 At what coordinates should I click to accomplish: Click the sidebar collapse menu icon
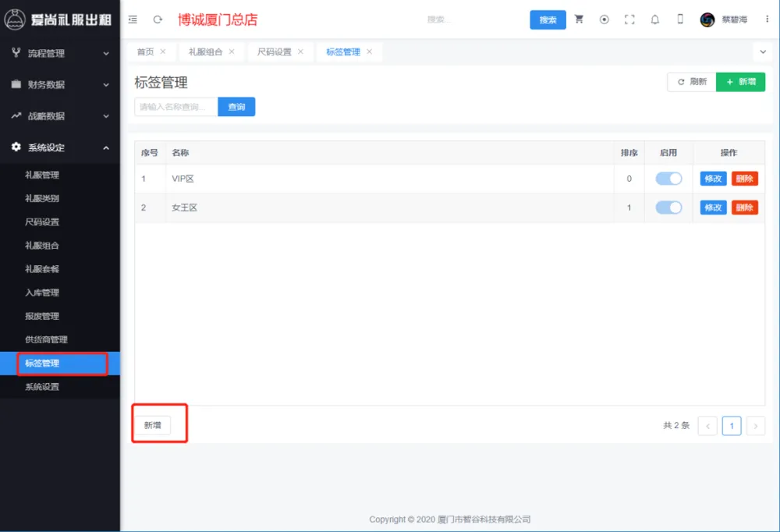coord(133,20)
